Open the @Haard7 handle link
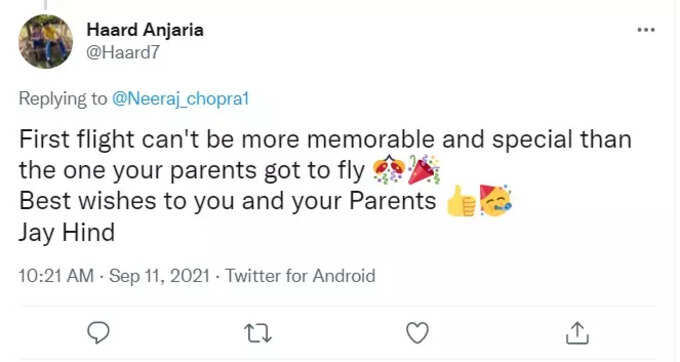This screenshot has width=680, height=362. tap(123, 52)
